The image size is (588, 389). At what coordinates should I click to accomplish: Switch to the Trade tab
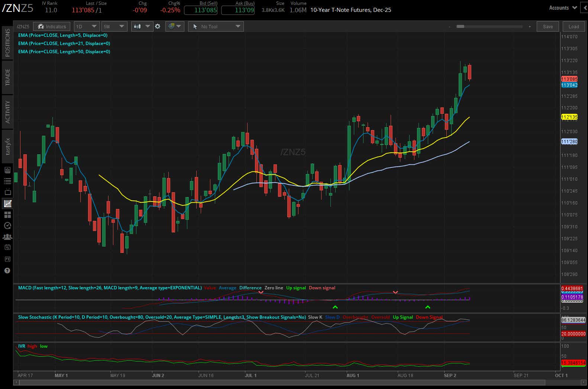point(7,77)
